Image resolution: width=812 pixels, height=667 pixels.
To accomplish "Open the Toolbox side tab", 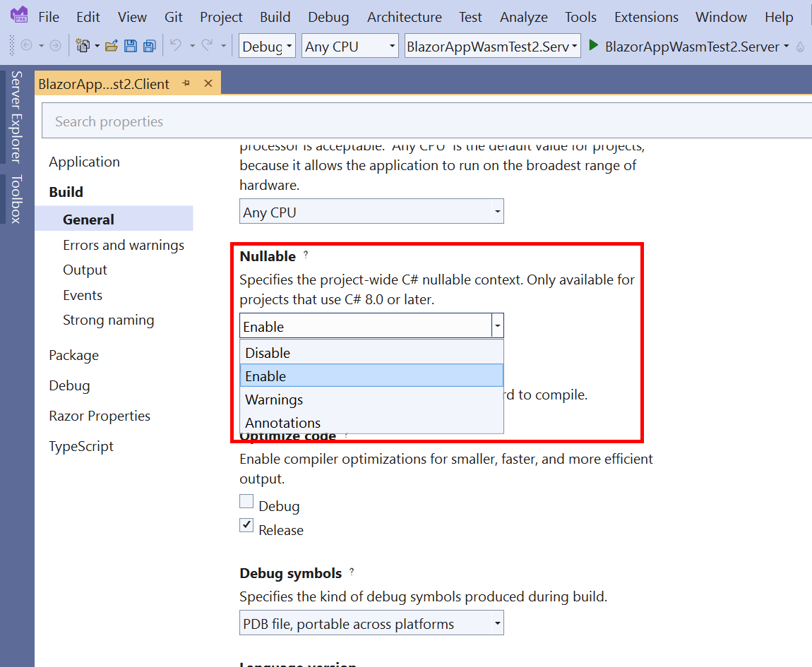I will [x=16, y=199].
